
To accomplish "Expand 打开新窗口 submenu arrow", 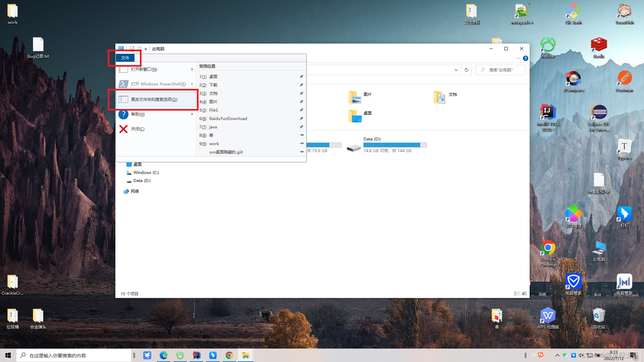I will (192, 69).
